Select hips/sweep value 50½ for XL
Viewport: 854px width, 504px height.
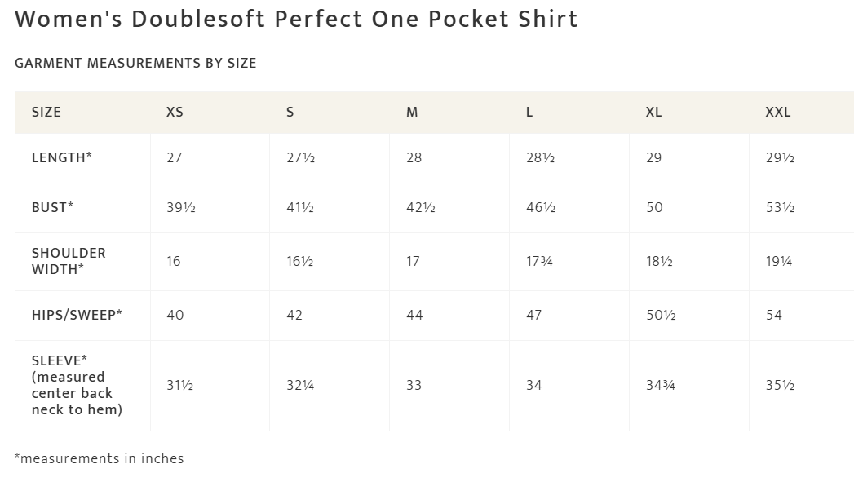pos(661,315)
